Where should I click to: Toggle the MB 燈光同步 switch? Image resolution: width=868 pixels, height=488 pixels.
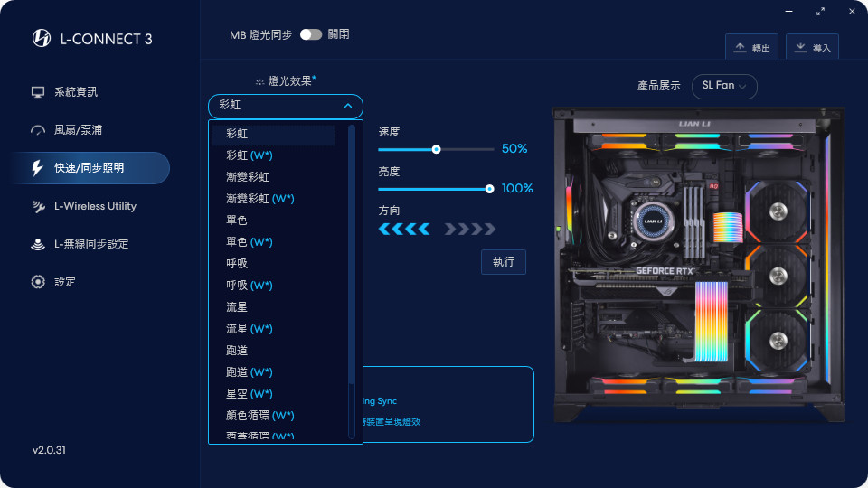click(310, 34)
